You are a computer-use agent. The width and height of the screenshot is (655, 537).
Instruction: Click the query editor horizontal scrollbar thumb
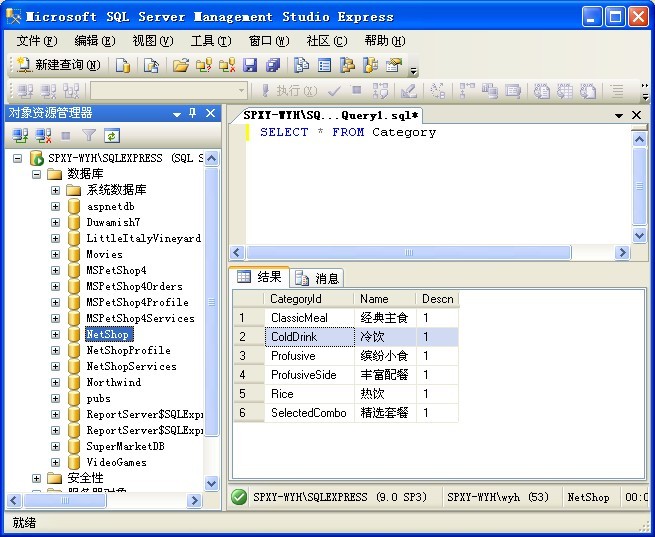[x=409, y=253]
